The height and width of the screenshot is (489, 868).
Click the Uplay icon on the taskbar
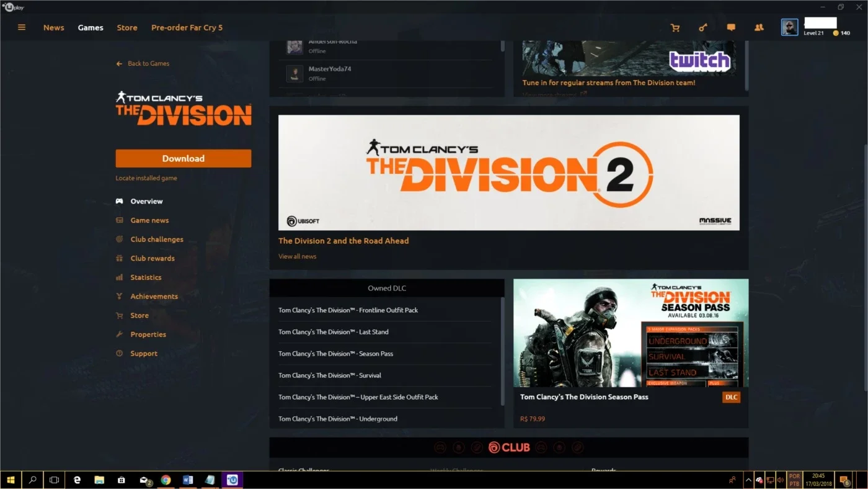(x=232, y=480)
